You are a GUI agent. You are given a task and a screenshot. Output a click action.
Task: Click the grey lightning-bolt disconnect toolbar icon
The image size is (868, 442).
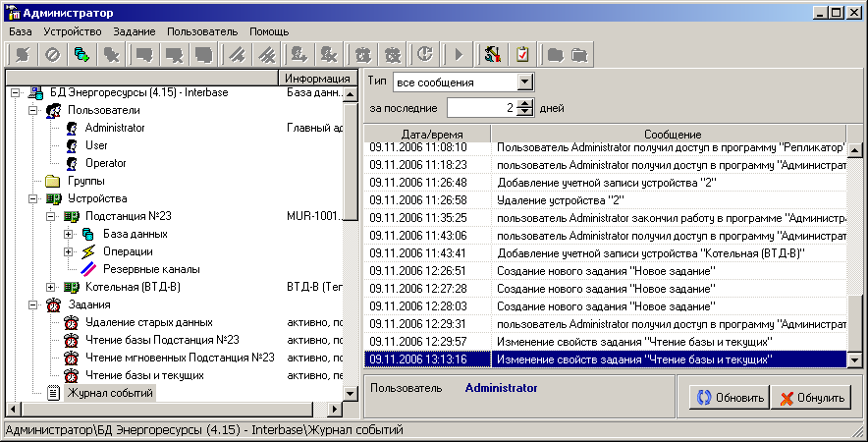pos(23,54)
